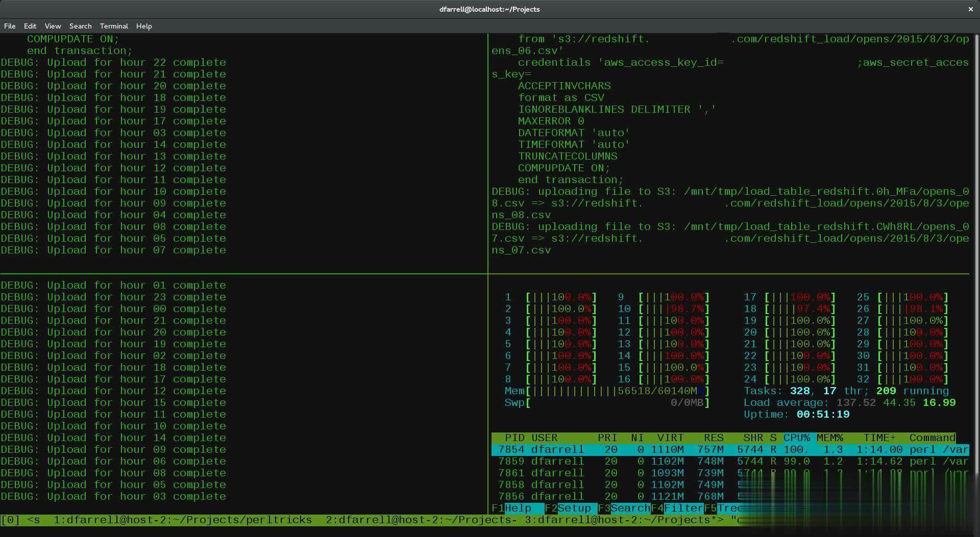The height and width of the screenshot is (537, 980).
Task: Click the F3 Search button in htop
Action: click(624, 508)
